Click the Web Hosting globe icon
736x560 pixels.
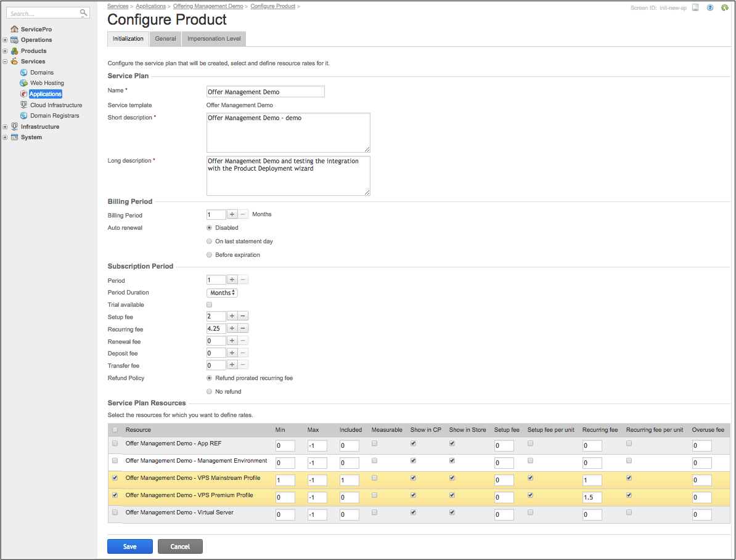coord(24,83)
